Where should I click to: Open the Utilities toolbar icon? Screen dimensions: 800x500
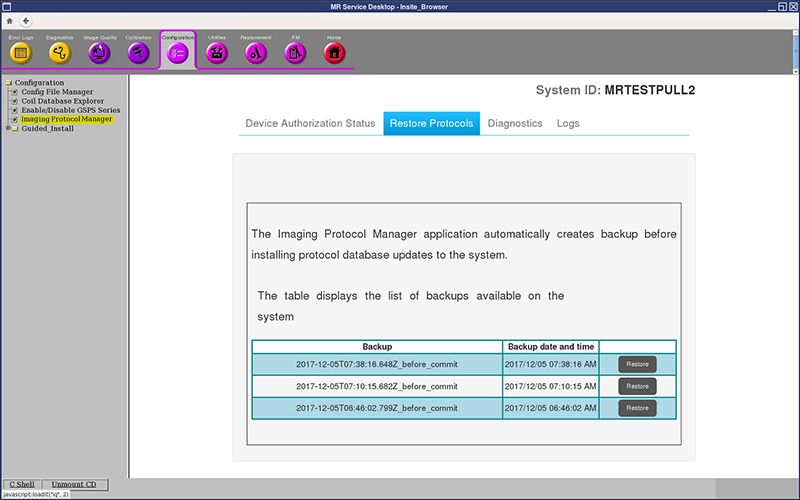pyautogui.click(x=217, y=52)
